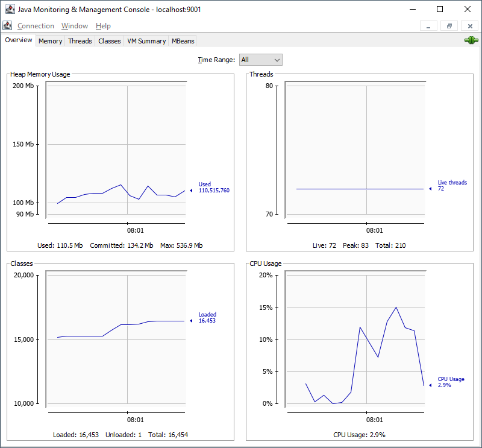Switch to the MBeans tab
482x448 pixels.
183,41
